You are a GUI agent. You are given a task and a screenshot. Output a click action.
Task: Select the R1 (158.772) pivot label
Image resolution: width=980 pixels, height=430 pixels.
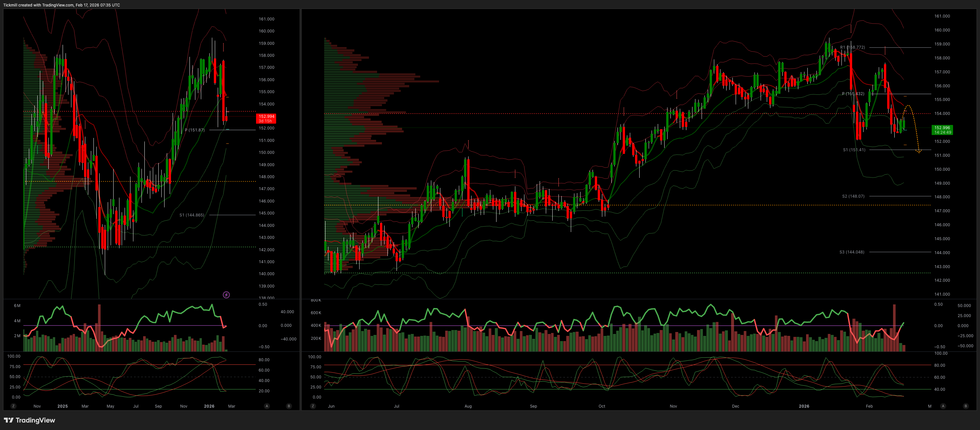pos(852,48)
